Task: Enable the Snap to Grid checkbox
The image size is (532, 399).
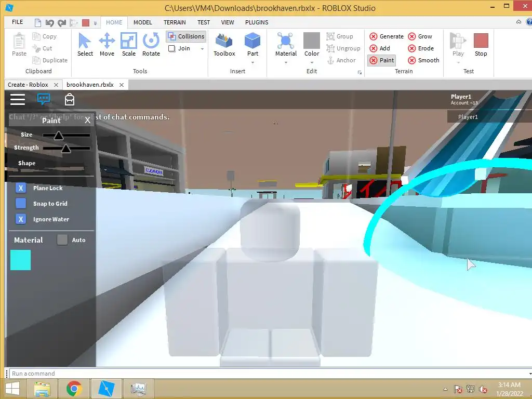Action: [21, 204]
